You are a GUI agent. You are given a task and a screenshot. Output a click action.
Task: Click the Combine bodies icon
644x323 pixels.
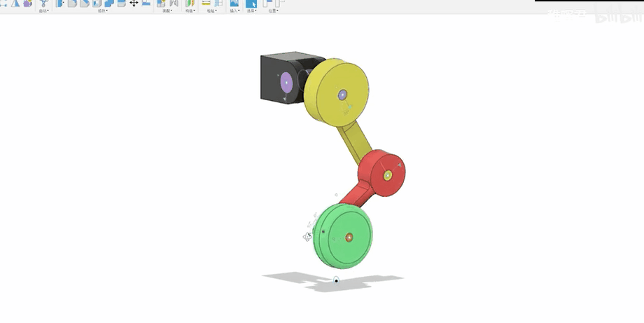pyautogui.click(x=109, y=3)
